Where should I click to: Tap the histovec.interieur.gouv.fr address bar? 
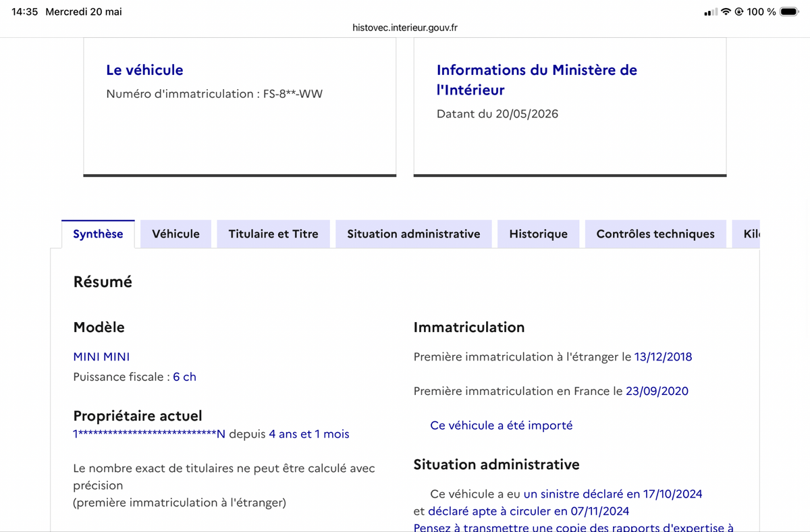coord(405,28)
